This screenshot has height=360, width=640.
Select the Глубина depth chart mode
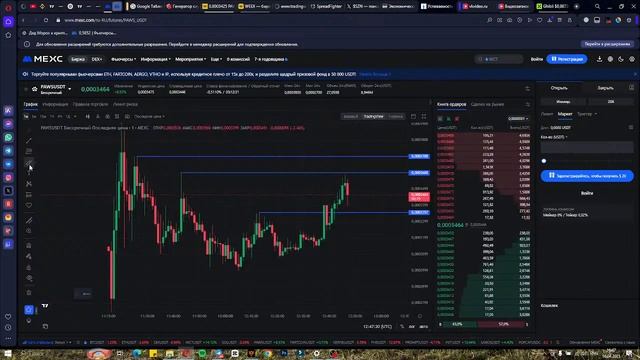[x=395, y=117]
